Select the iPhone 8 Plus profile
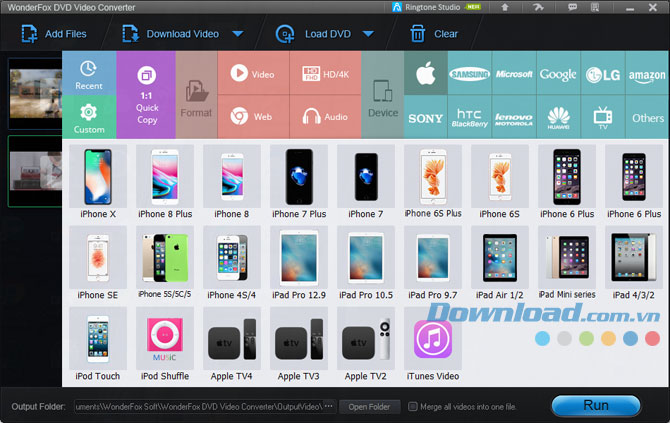Viewport: 670px width, 423px height. [165, 182]
